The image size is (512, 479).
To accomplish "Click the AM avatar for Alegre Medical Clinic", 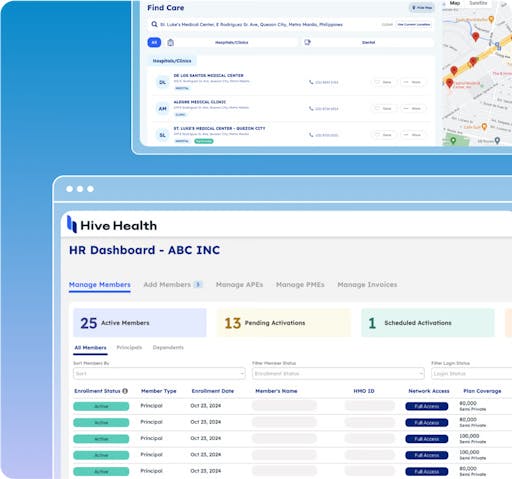I will [x=163, y=109].
